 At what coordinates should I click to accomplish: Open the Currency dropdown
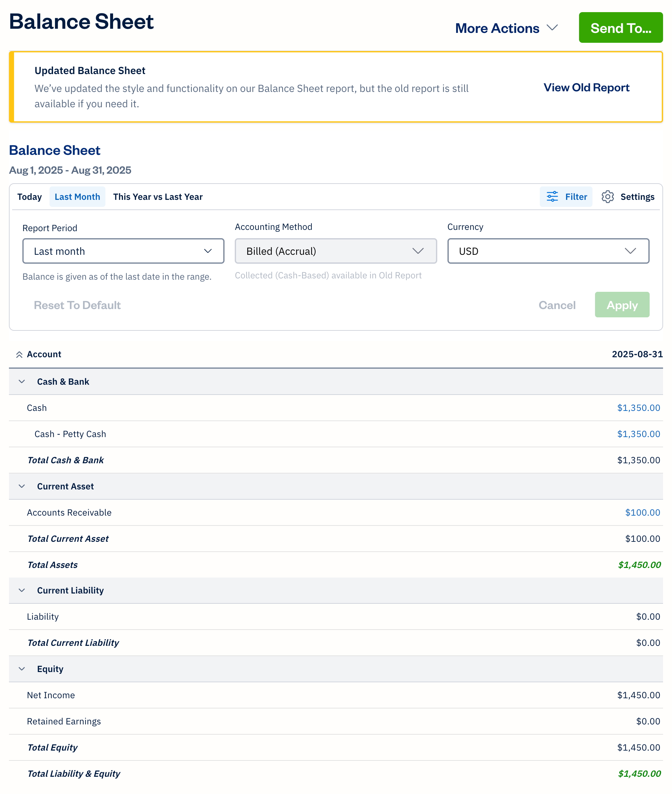548,251
